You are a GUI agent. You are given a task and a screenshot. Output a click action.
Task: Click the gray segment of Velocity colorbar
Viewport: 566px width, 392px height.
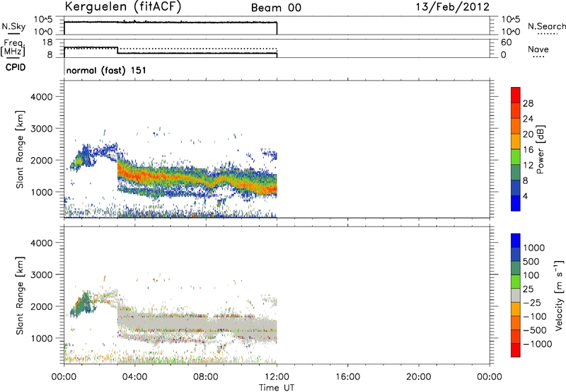[516, 295]
